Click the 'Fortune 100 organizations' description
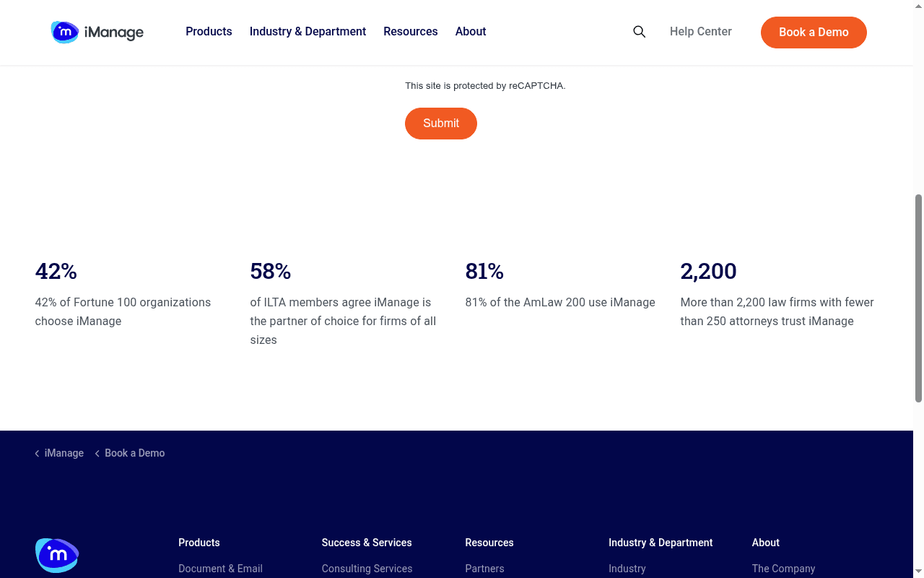 click(123, 312)
